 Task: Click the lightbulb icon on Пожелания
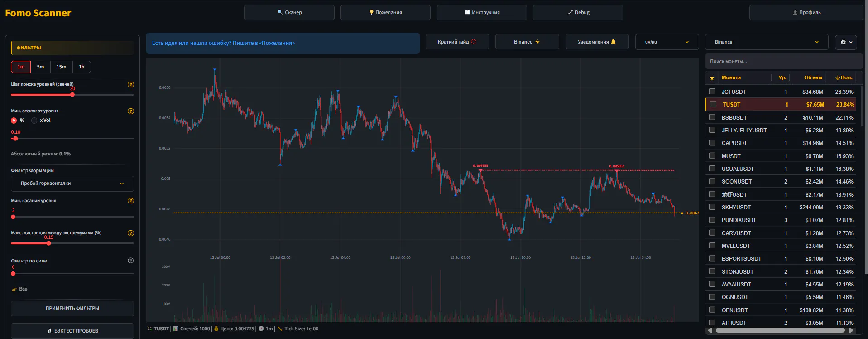click(x=372, y=12)
